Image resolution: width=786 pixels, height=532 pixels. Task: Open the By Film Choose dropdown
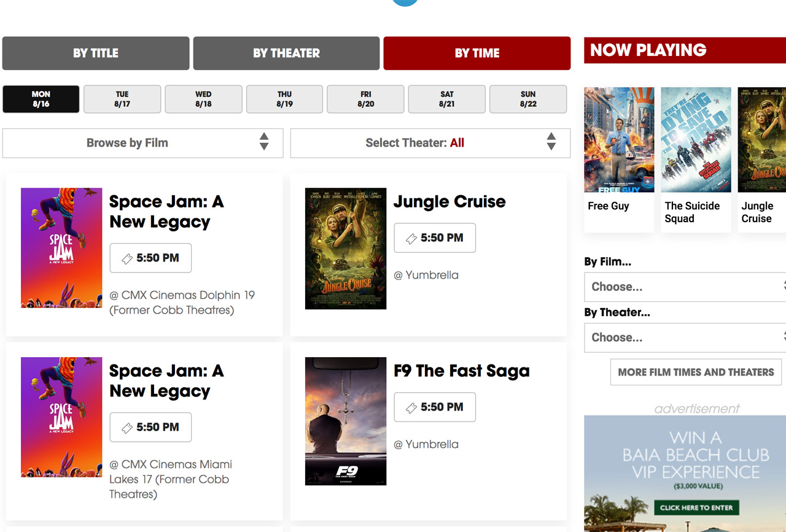coord(685,287)
